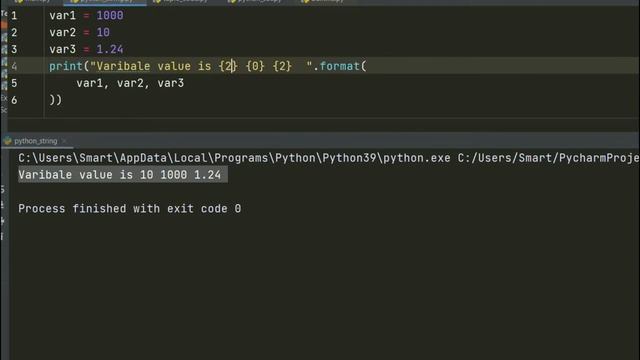The width and height of the screenshot is (640, 360).
Task: Click the .format( call on line 4
Action: tap(340, 66)
